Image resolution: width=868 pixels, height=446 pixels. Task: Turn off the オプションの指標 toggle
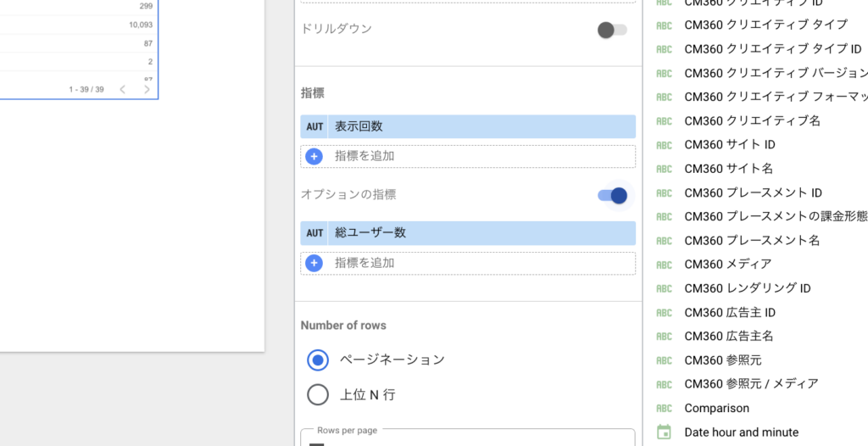point(612,196)
